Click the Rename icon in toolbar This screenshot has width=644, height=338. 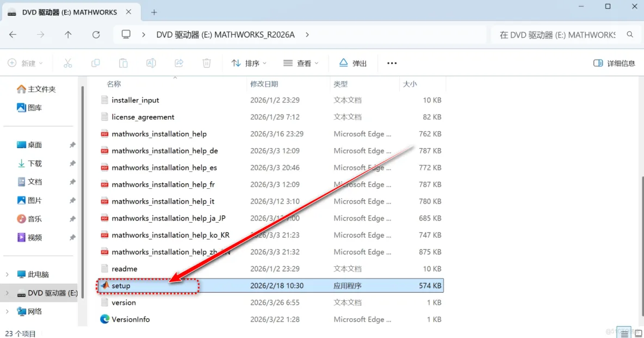(151, 63)
